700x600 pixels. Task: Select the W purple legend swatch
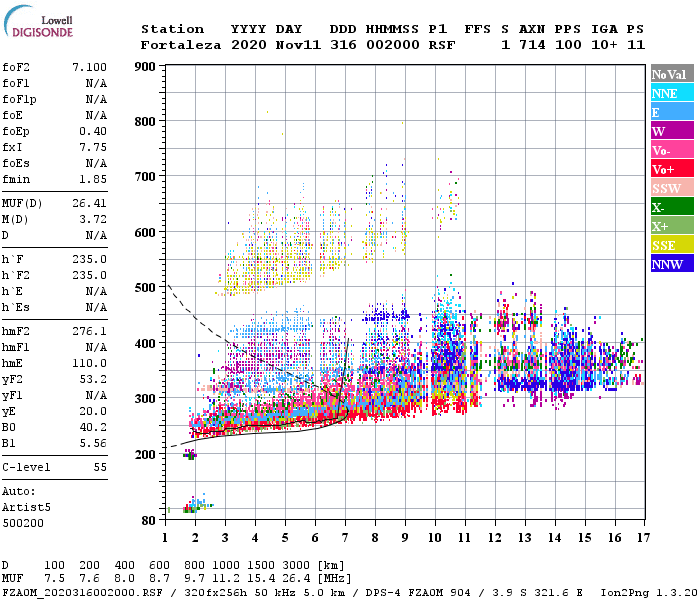[672, 131]
